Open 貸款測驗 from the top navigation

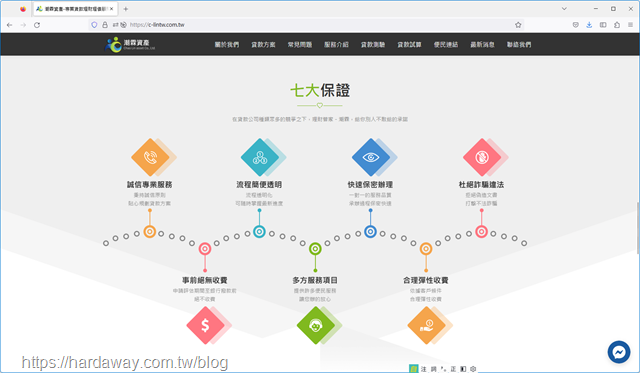(373, 44)
